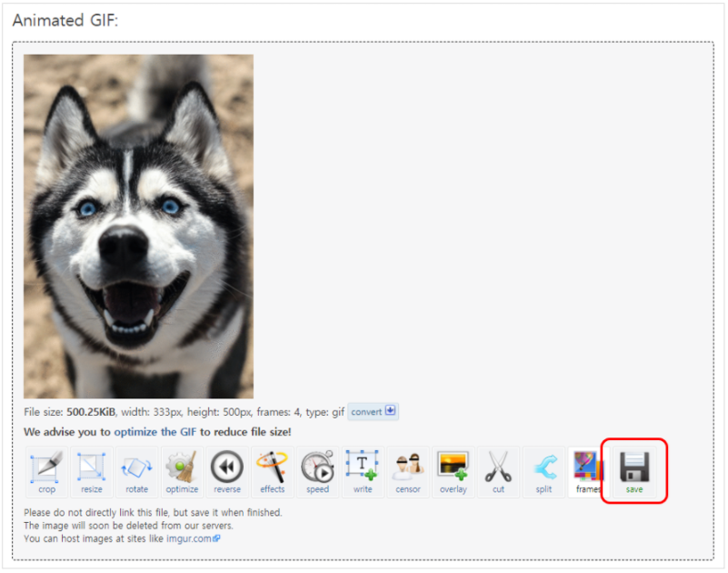
Task: Open the resize tool
Action: click(x=92, y=472)
